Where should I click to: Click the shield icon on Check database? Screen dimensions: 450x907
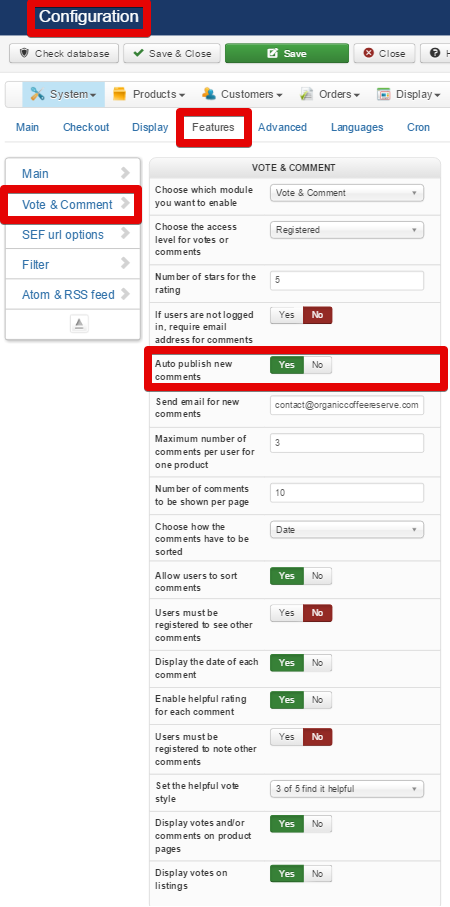[24, 53]
